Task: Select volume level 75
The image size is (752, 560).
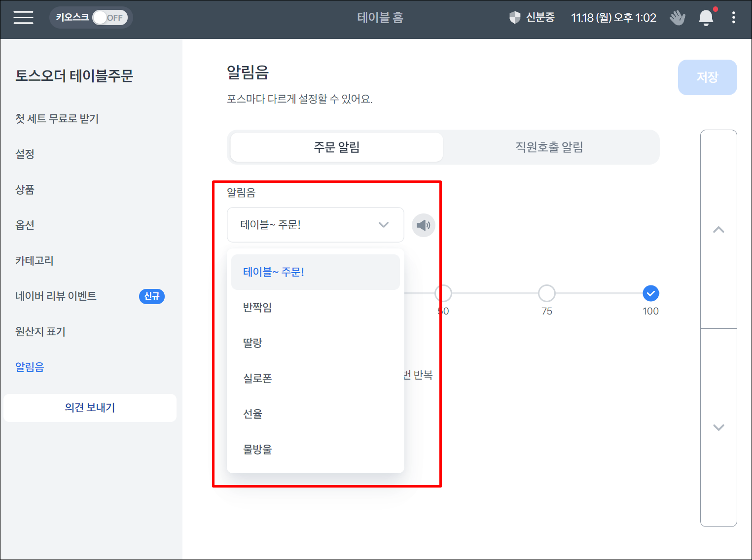Action: (x=546, y=293)
